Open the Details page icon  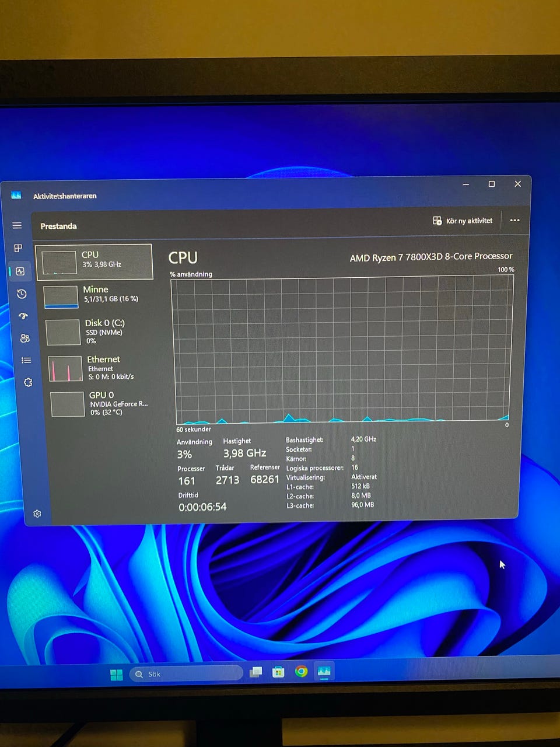tap(26, 360)
